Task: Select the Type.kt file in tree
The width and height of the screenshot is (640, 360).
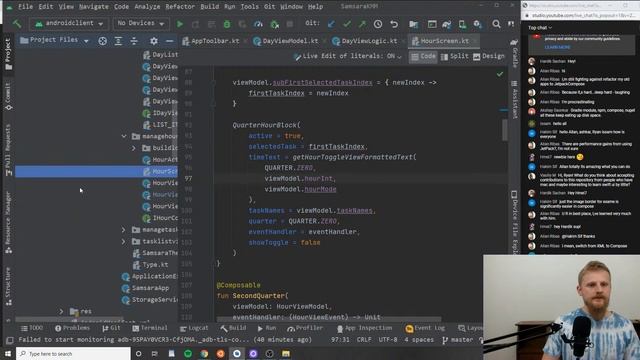Action: [x=150, y=264]
